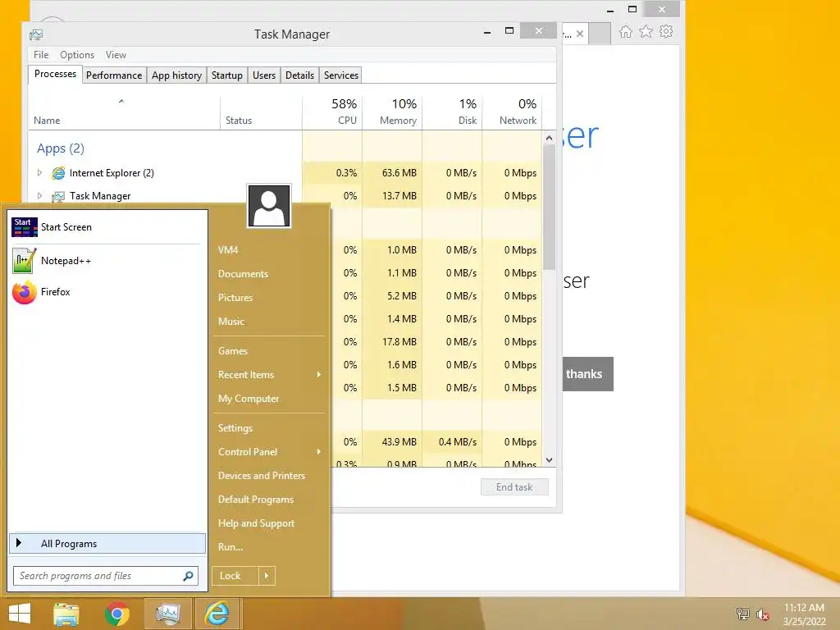Click the Search programs and files box

(x=106, y=576)
